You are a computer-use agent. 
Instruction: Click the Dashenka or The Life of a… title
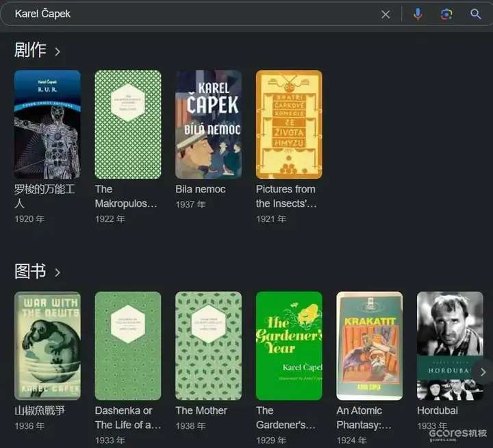(x=128, y=418)
